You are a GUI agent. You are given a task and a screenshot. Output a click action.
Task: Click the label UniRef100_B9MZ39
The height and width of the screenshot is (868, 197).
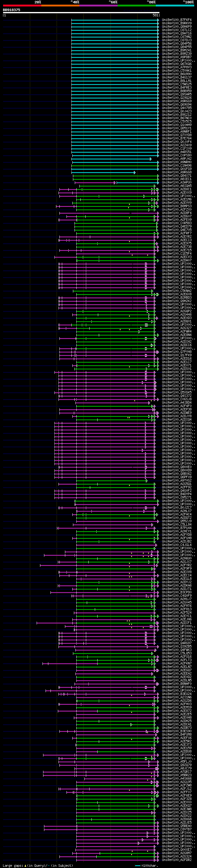177,54
